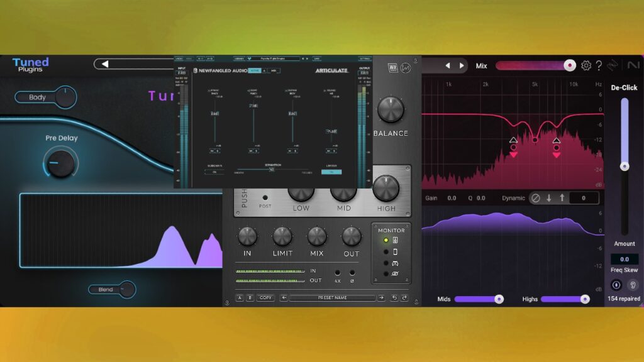
Task: Click the active cyan mode tab in Articulate header
Action: (255, 70)
